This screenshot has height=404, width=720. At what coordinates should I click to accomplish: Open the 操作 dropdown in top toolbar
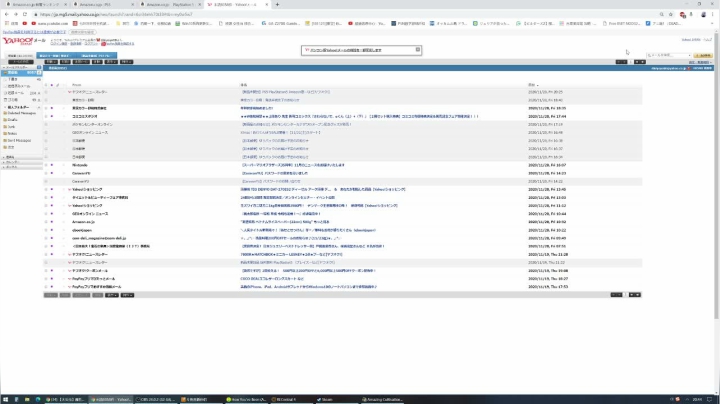[x=127, y=62]
